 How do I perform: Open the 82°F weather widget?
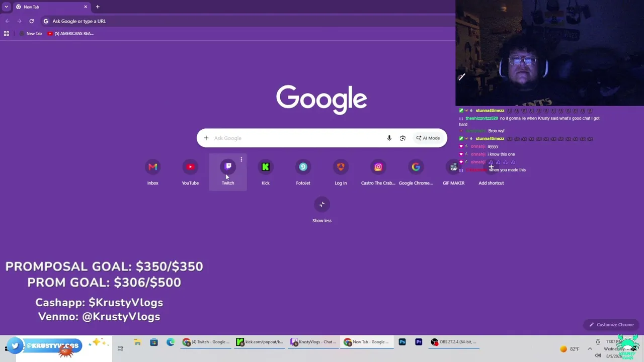pos(570,349)
